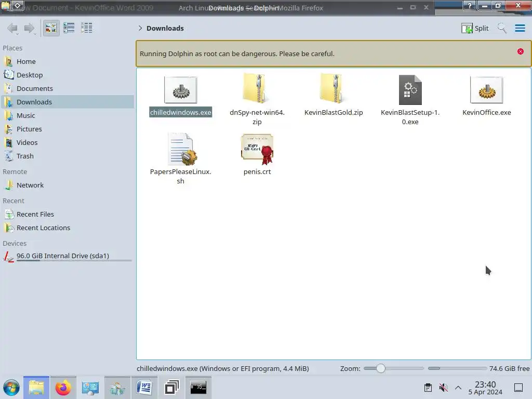
Task: Click the muted volume tray icon
Action: 443,388
